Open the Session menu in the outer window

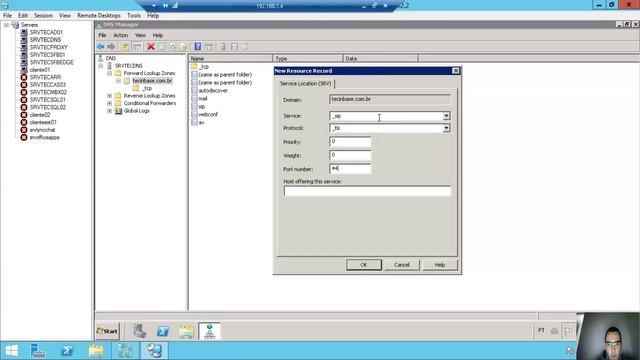[43, 16]
